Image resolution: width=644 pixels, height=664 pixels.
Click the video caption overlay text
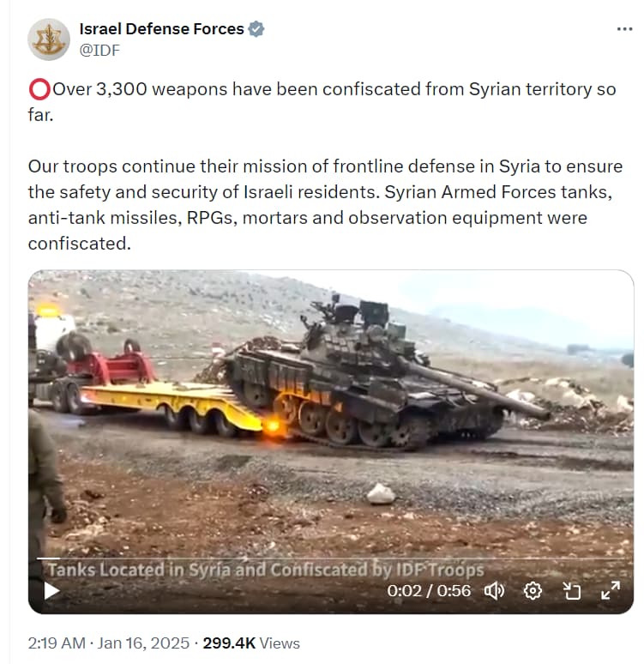266,570
